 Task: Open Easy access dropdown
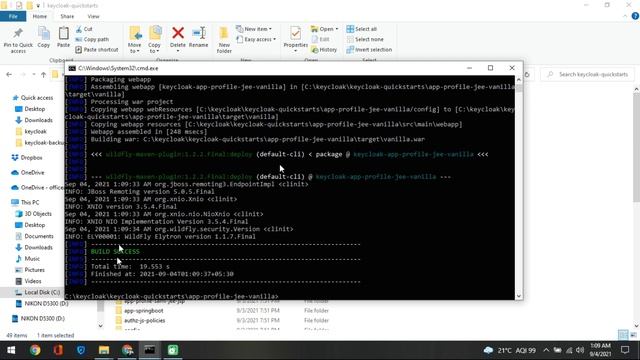(x=256, y=39)
